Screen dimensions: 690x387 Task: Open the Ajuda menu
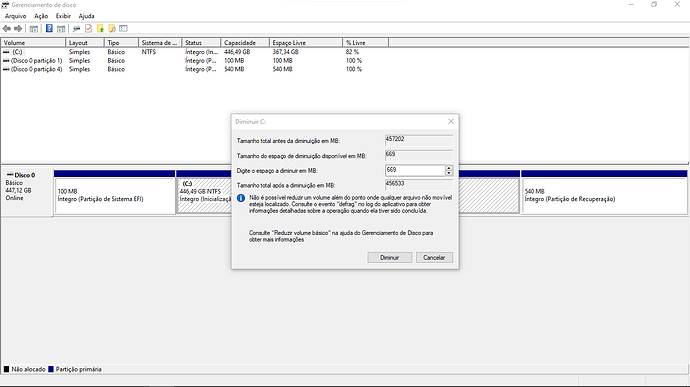(x=86, y=16)
